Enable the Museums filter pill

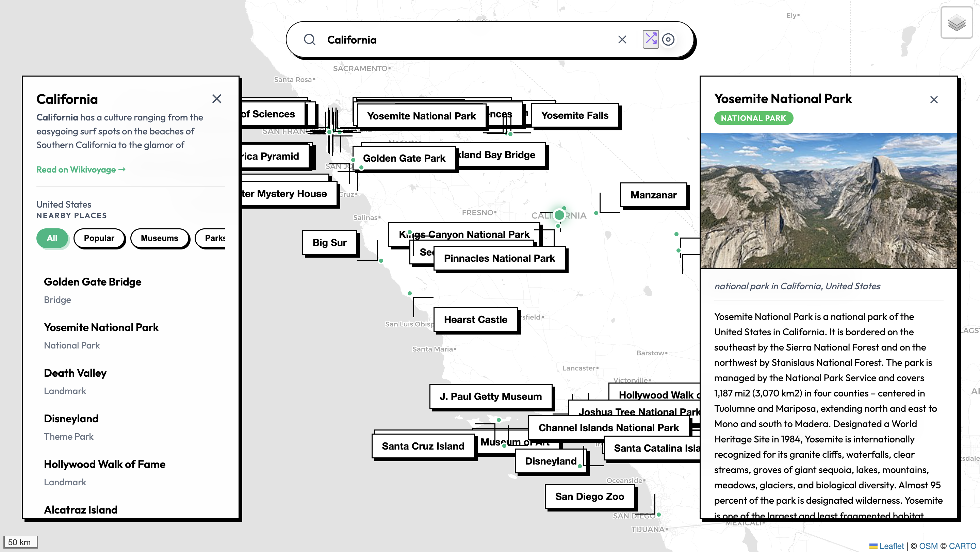[x=160, y=238]
